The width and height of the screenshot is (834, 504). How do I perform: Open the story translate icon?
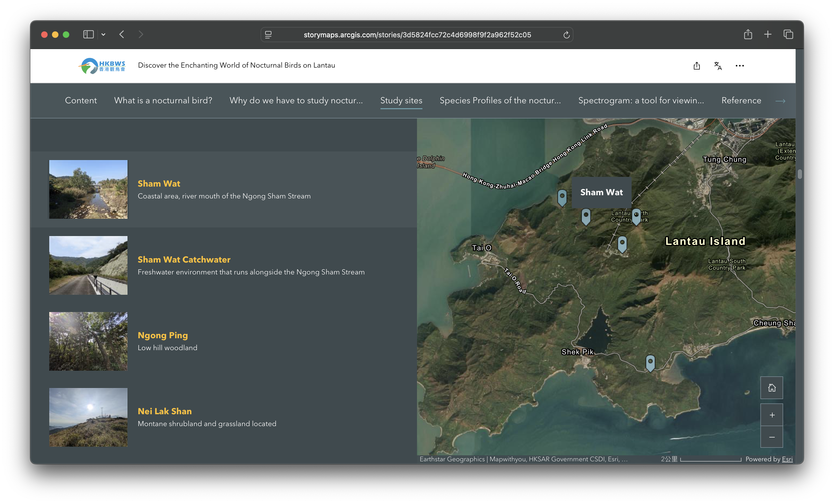[718, 66]
